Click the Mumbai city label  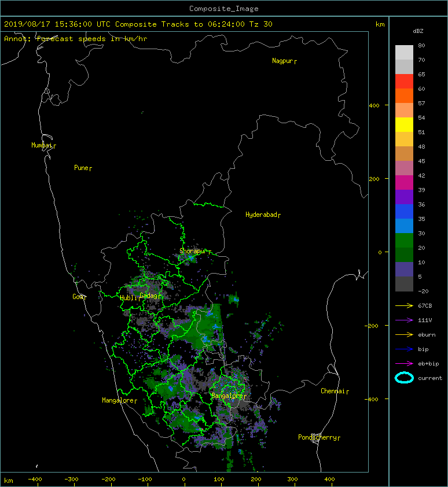(42, 145)
